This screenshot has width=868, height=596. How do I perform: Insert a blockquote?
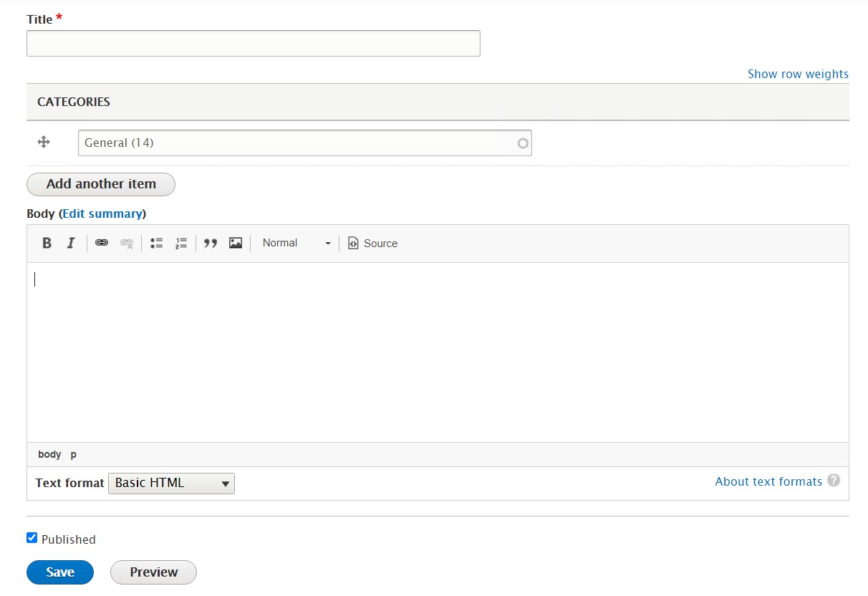(211, 243)
